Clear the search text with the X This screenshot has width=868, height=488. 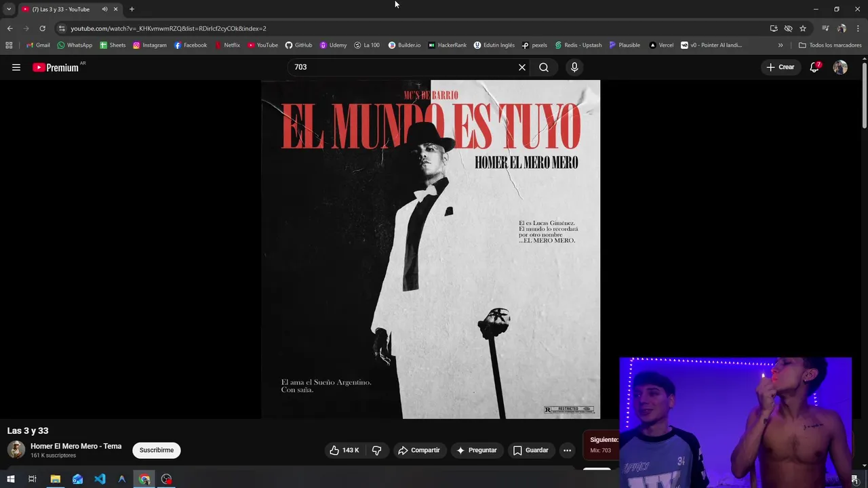coord(522,67)
